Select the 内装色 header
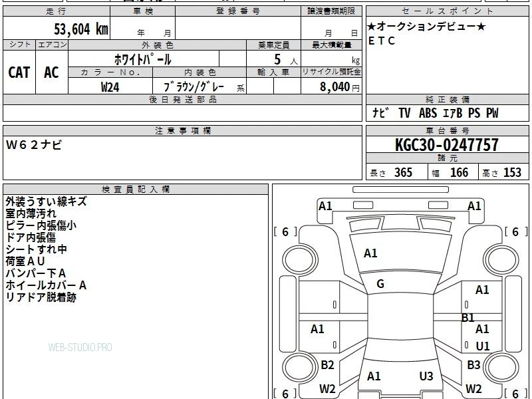Image resolution: width=532 pixels, height=399 pixels. pos(200,72)
